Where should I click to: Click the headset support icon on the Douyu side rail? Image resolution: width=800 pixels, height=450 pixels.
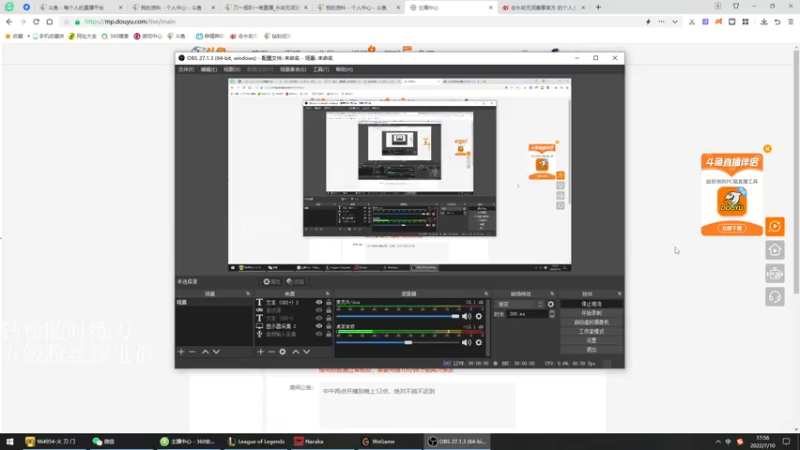[x=774, y=297]
